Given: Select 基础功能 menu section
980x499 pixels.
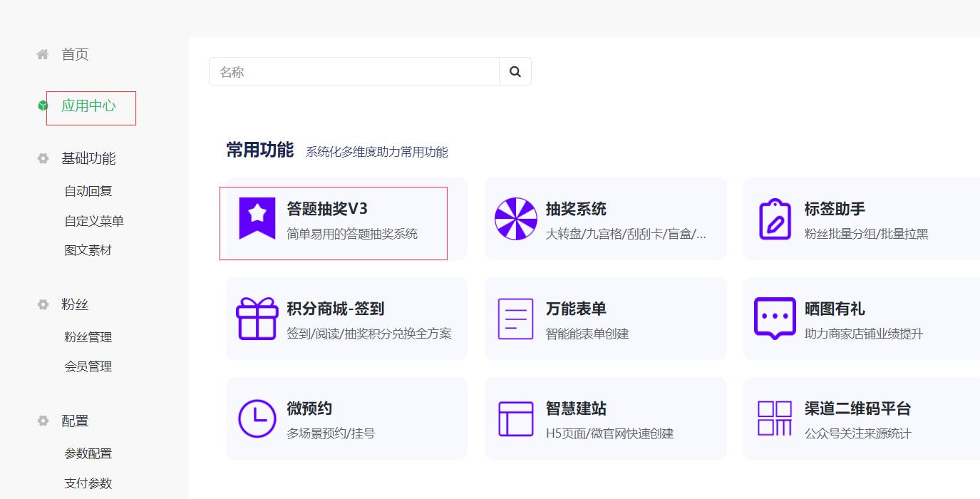Looking at the screenshot, I should click(88, 158).
